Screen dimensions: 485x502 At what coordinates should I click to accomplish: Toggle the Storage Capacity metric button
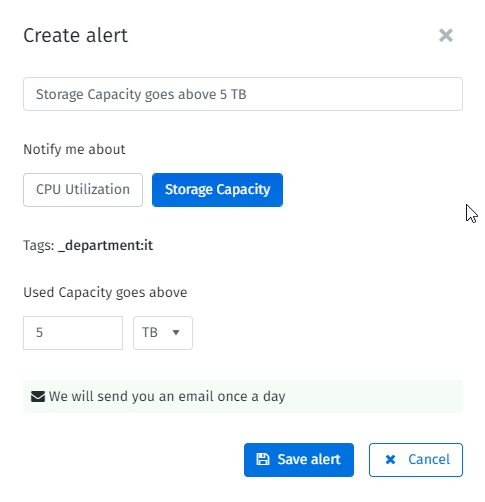click(217, 190)
